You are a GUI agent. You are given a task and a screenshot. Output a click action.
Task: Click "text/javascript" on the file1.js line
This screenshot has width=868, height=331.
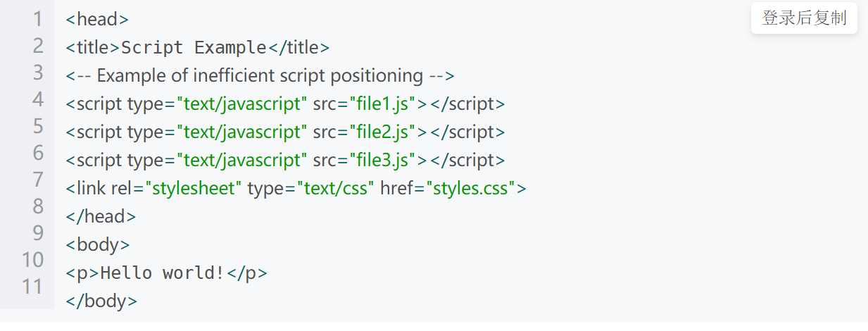point(241,104)
